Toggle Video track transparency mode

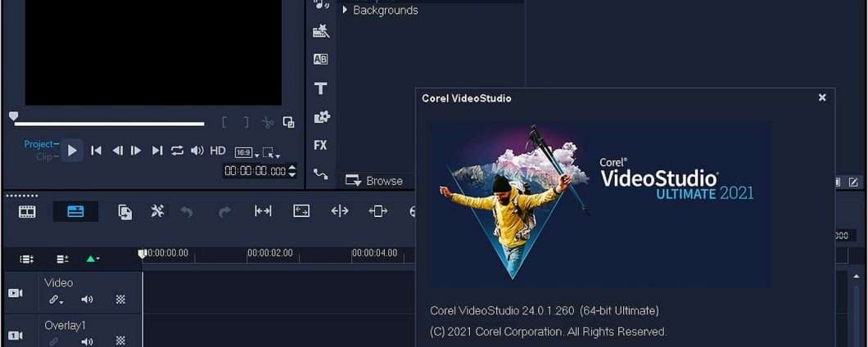[x=120, y=300]
